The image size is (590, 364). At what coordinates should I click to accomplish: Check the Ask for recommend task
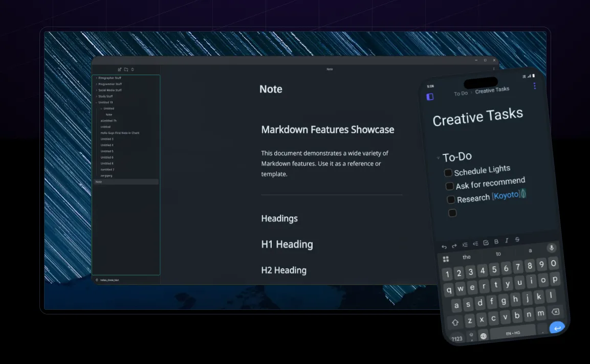tap(449, 186)
